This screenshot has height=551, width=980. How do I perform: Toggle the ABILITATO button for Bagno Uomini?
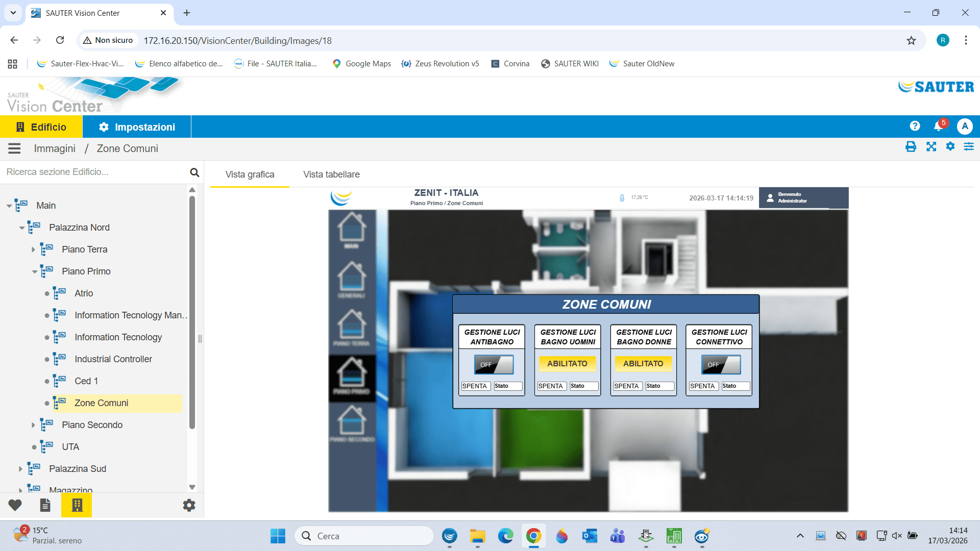click(567, 363)
